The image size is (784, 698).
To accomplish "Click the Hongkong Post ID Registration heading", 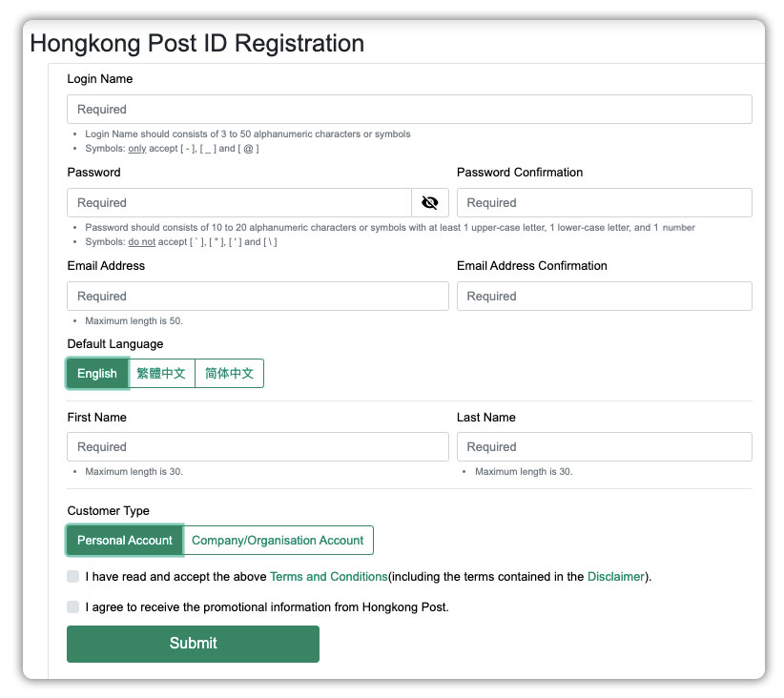I will 197,44.
